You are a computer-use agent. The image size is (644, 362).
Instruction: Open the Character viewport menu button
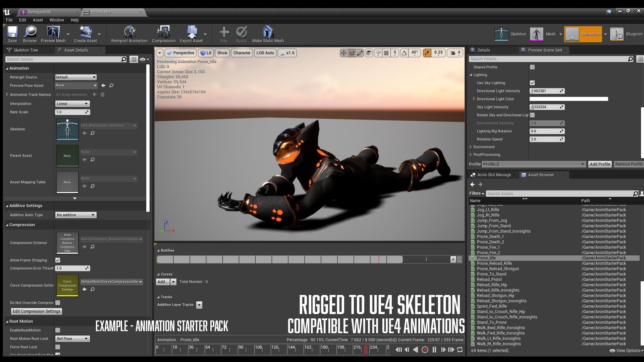click(x=242, y=53)
